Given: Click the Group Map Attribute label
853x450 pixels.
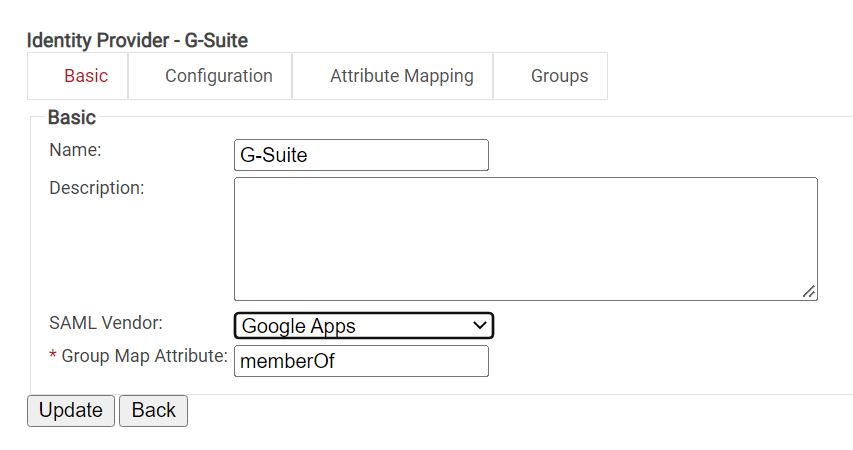Looking at the screenshot, I should coord(138,356).
